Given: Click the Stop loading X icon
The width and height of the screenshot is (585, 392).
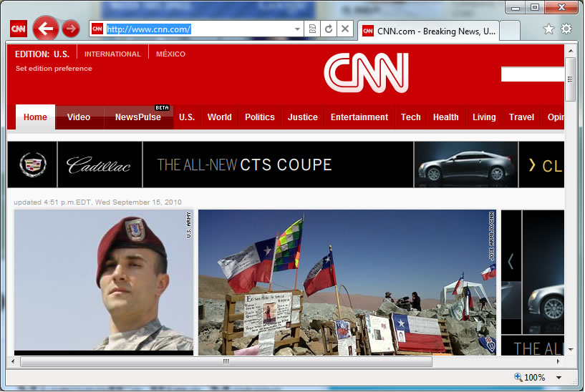Looking at the screenshot, I should (345, 29).
